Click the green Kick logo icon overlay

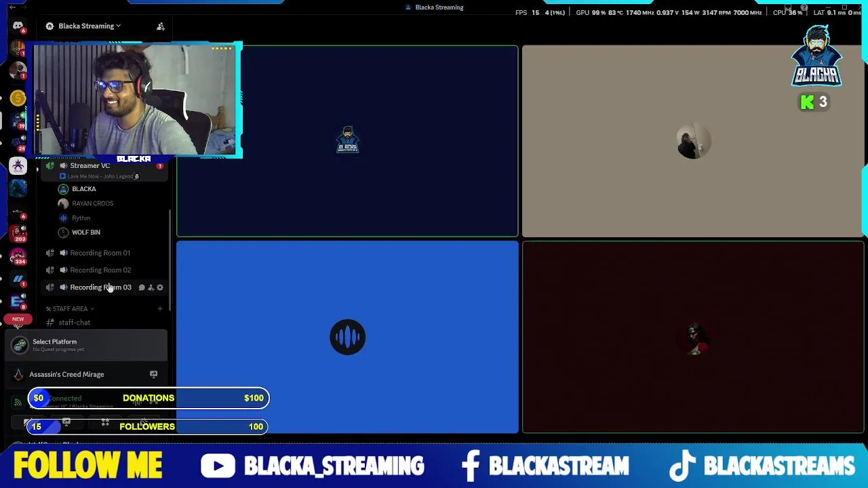807,102
